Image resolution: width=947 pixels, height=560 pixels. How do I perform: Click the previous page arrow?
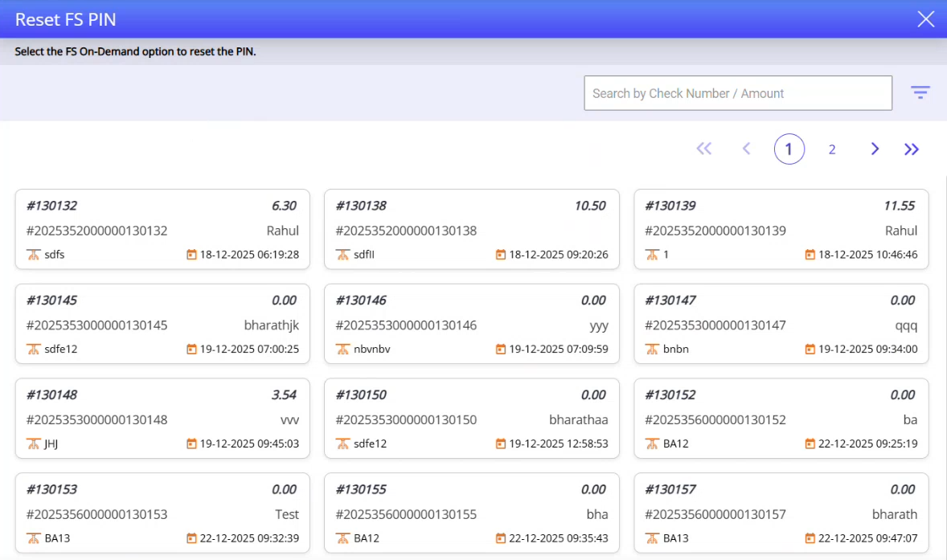(746, 149)
